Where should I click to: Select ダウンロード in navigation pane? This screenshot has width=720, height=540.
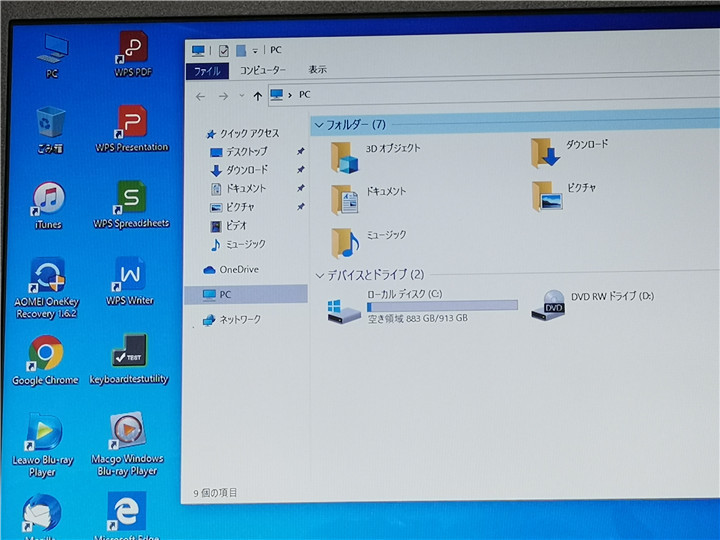click(x=239, y=170)
